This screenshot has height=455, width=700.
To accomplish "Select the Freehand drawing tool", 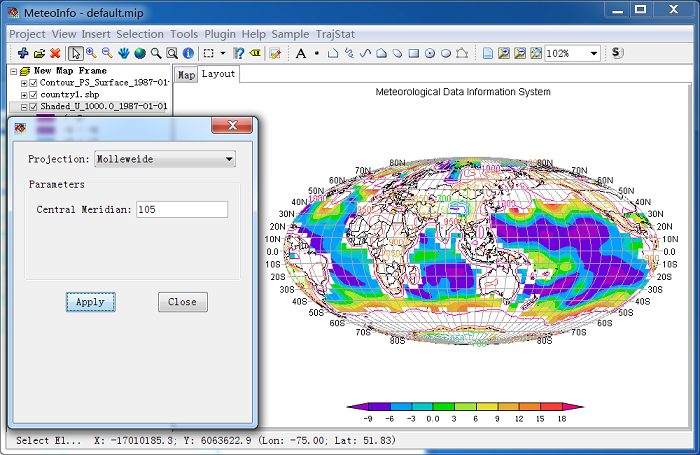I will (349, 53).
